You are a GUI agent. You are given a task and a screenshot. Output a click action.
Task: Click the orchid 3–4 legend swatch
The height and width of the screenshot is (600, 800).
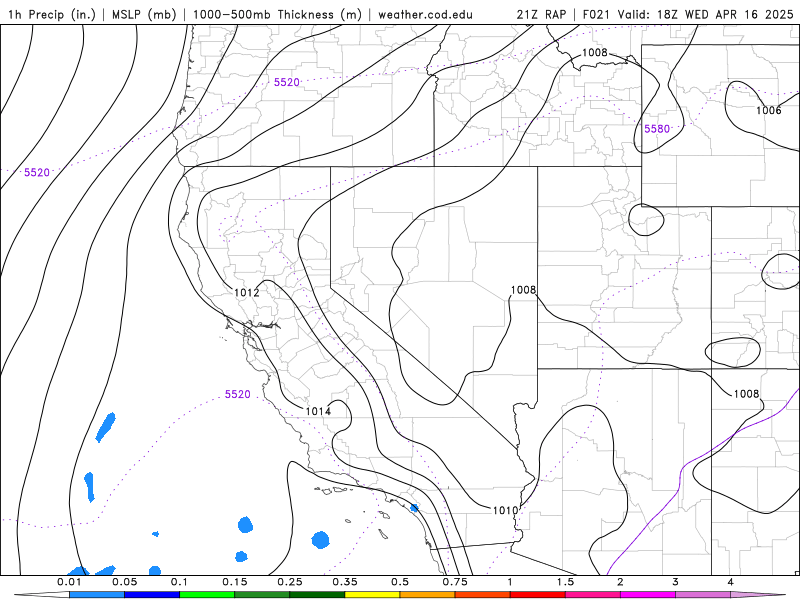[703, 595]
